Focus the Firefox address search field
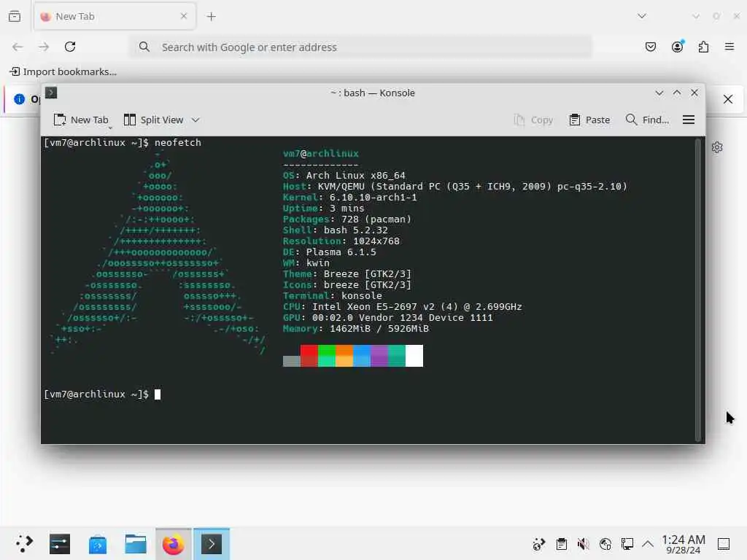747x560 pixels. pyautogui.click(x=360, y=47)
